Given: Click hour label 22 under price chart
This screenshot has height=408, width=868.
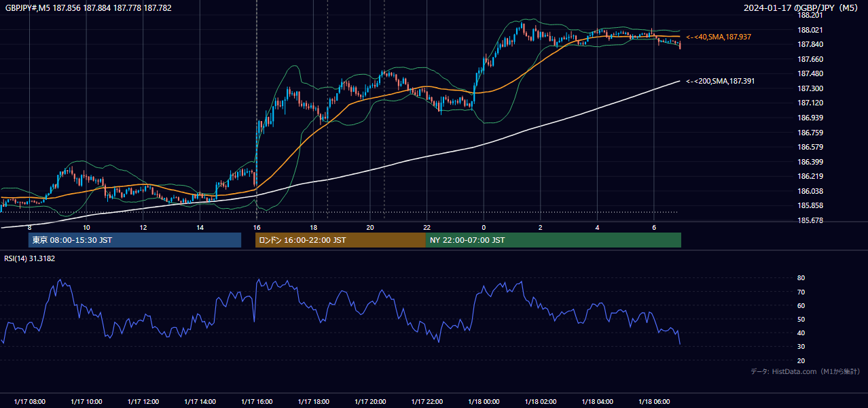Looking at the screenshot, I should click(x=427, y=227).
